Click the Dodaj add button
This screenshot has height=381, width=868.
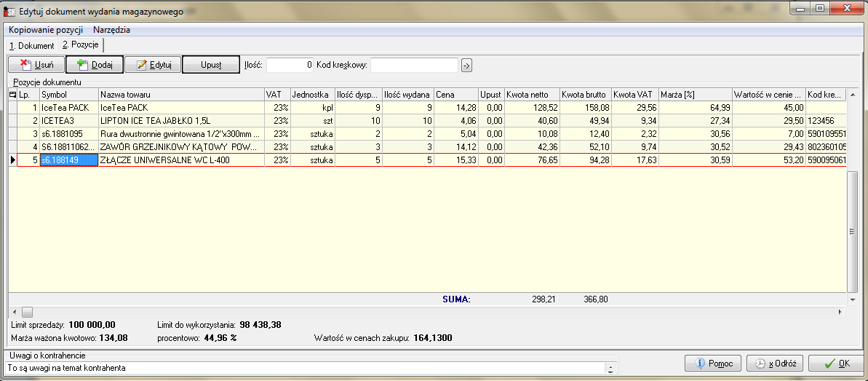[94, 65]
